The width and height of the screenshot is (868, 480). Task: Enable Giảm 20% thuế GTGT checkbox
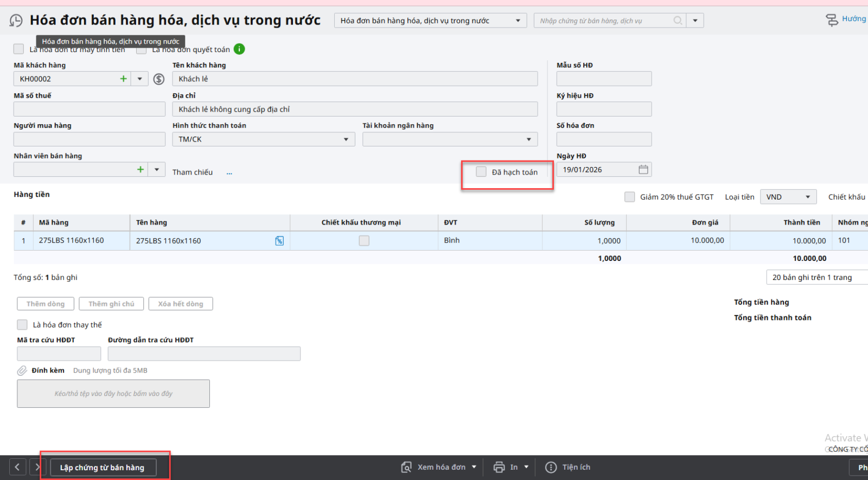click(630, 197)
